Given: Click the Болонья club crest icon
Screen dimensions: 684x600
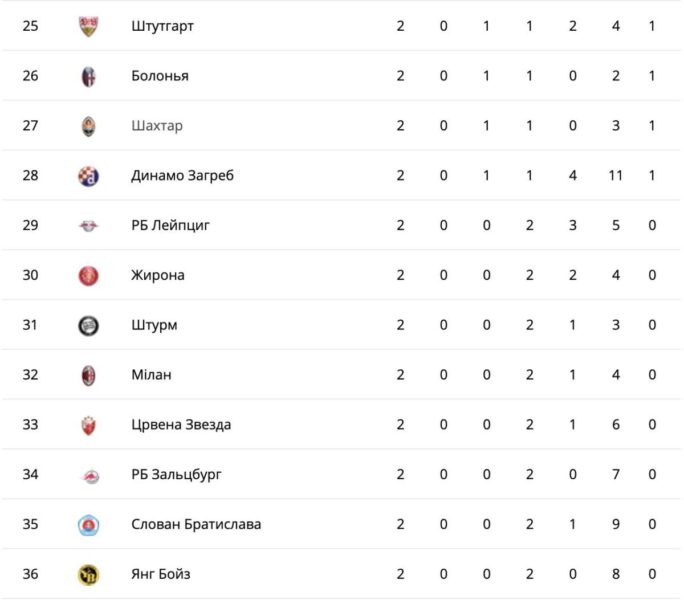Looking at the screenshot, I should 89,77.
